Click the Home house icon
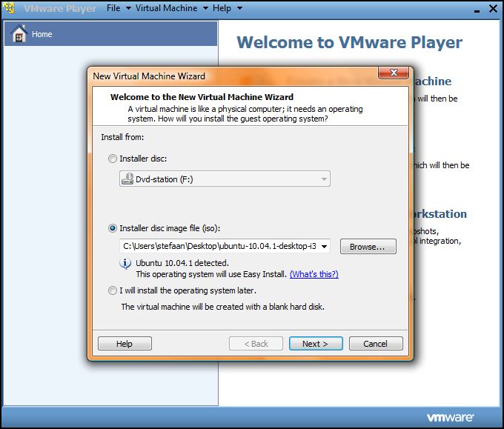Image resolution: width=504 pixels, height=429 pixels. 19,33
